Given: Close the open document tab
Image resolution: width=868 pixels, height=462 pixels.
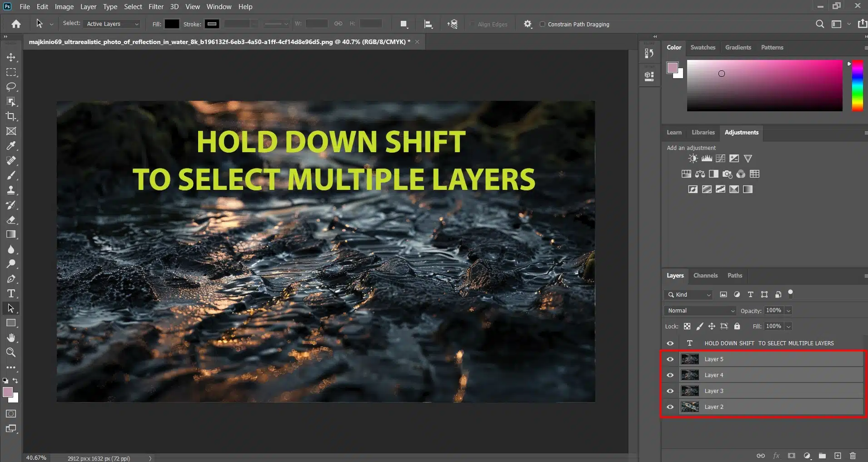Looking at the screenshot, I should tap(417, 42).
